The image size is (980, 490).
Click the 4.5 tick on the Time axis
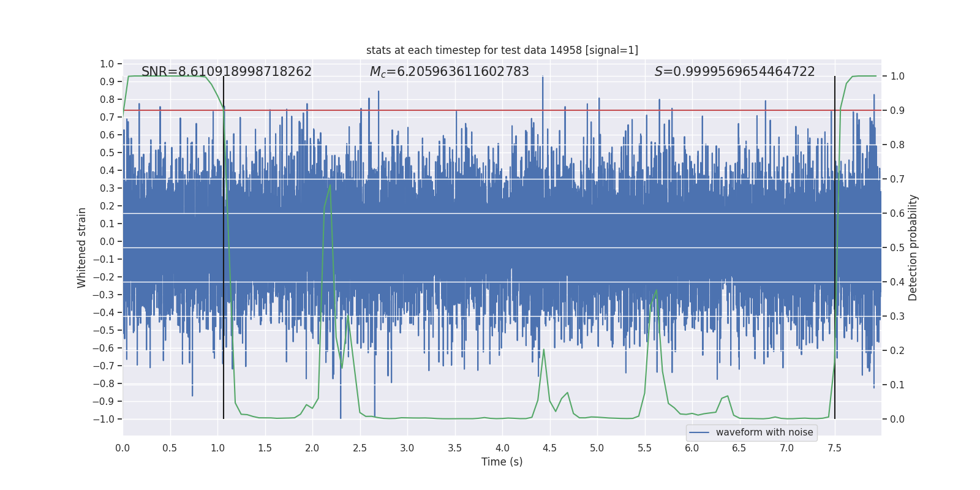tap(549, 448)
